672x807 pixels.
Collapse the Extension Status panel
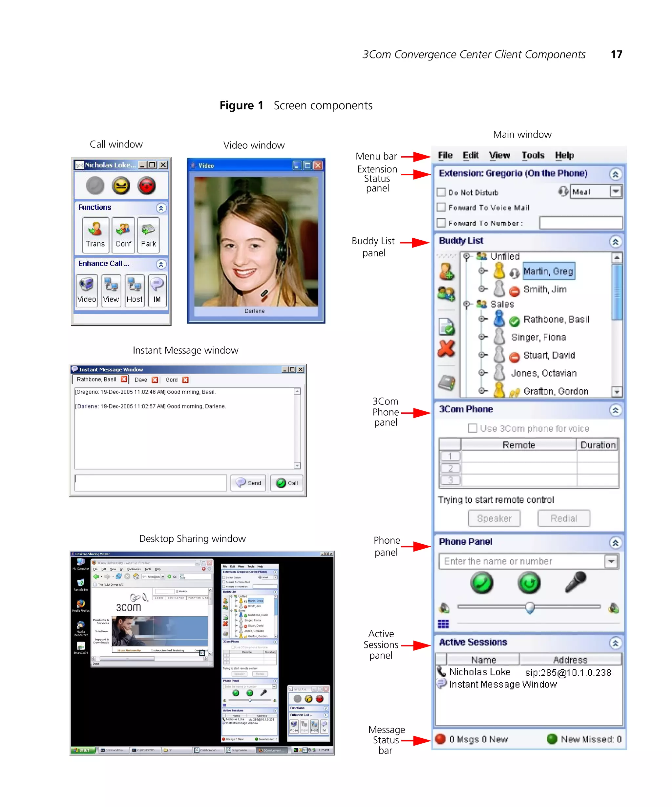click(x=615, y=174)
